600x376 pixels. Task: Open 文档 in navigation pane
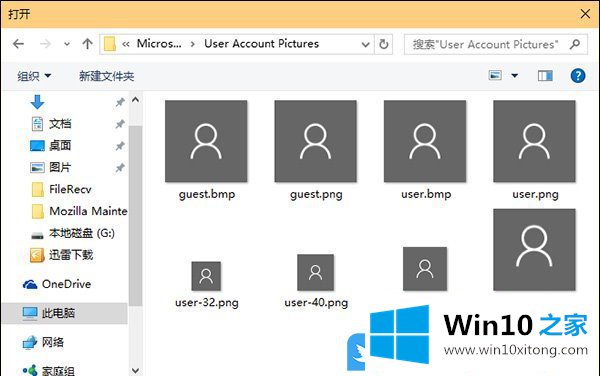click(x=60, y=124)
